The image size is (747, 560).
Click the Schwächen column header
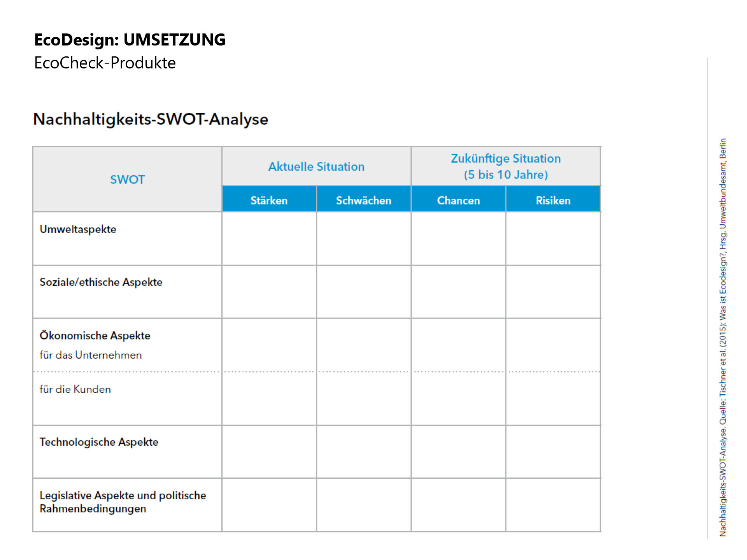click(363, 200)
